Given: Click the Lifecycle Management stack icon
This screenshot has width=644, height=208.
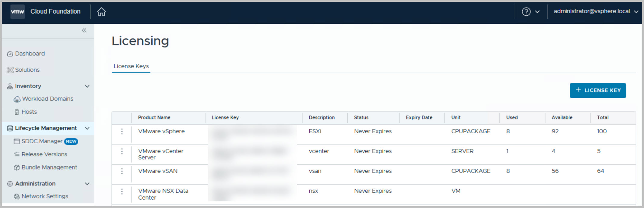Looking at the screenshot, I should coord(10,128).
